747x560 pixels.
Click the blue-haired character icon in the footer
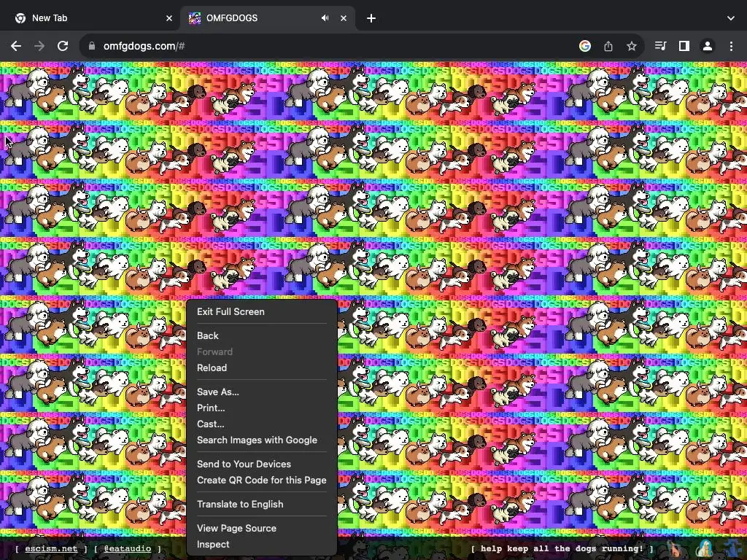705,548
